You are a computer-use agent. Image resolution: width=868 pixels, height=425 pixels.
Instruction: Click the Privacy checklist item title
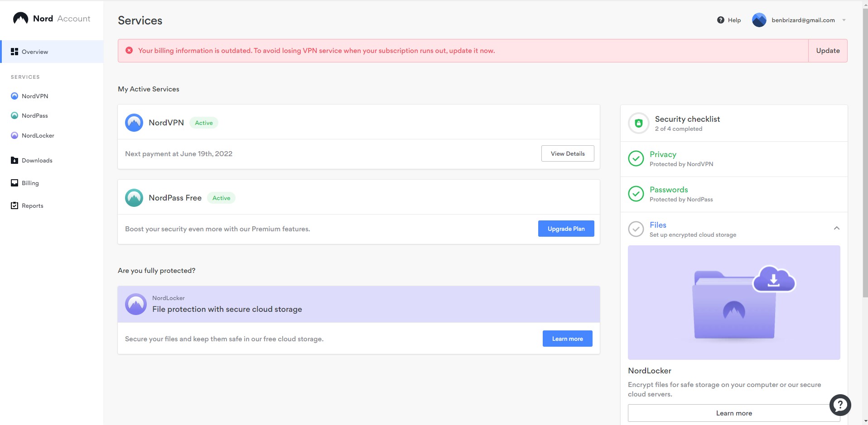click(x=663, y=154)
